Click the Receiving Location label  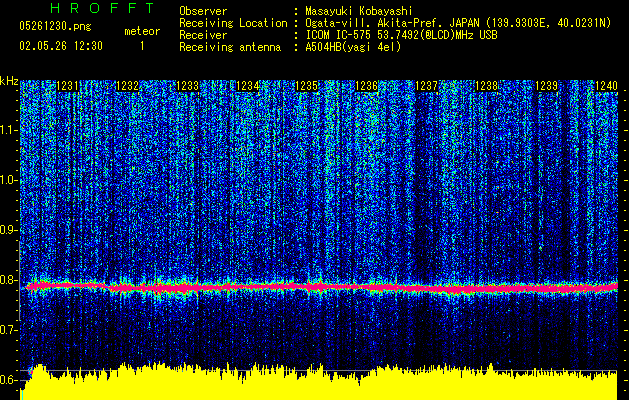[233, 23]
